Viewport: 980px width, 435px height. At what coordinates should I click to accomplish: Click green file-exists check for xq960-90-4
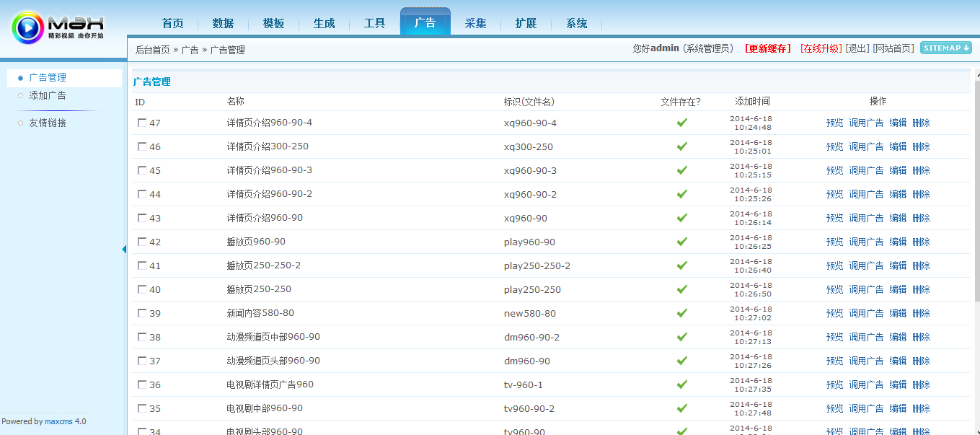tap(681, 122)
